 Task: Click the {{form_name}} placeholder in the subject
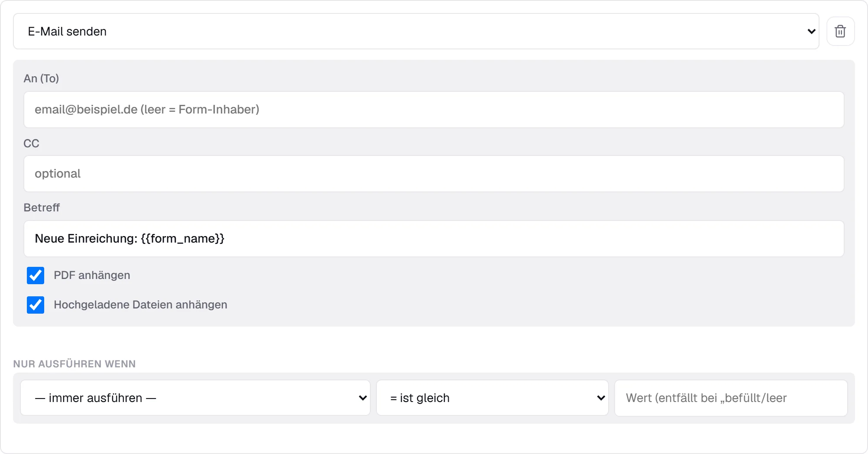(x=183, y=239)
